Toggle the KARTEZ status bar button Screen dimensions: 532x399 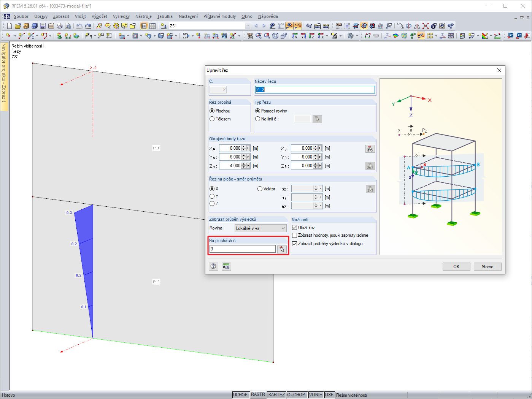coord(276,395)
